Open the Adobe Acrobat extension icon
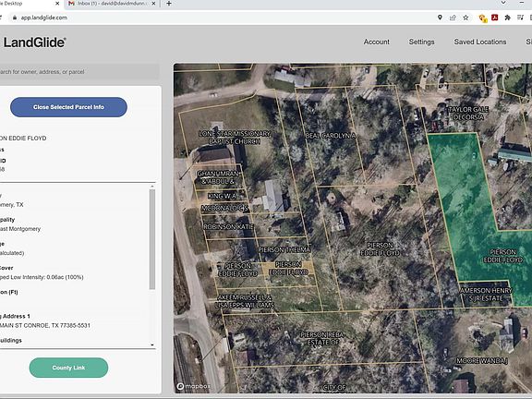532x399 pixels. (495, 18)
